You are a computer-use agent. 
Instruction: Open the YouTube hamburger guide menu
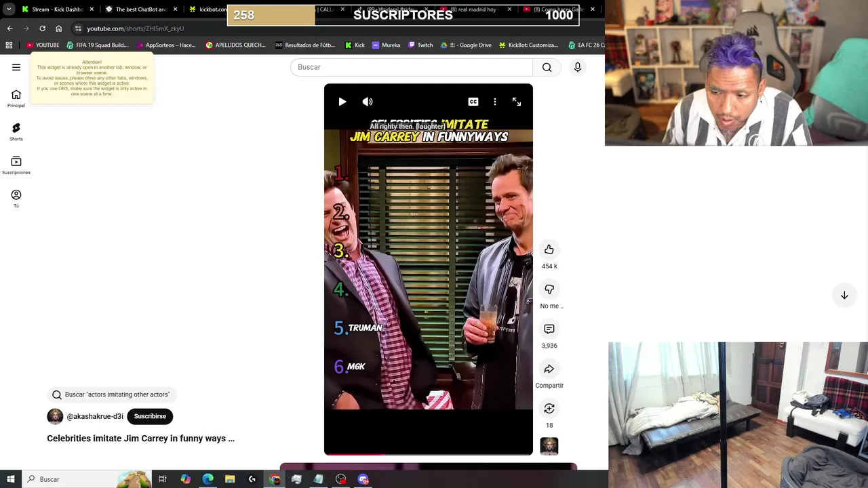16,67
